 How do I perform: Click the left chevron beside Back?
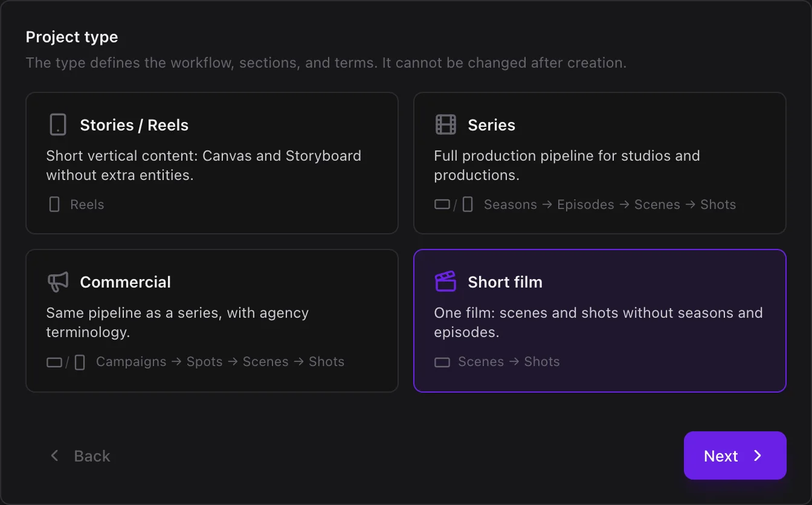54,455
